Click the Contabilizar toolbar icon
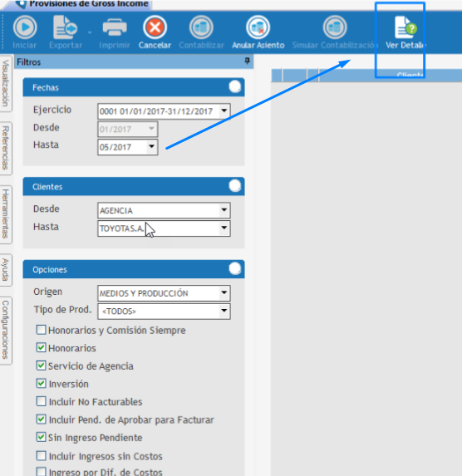462x476 pixels. pos(201,27)
